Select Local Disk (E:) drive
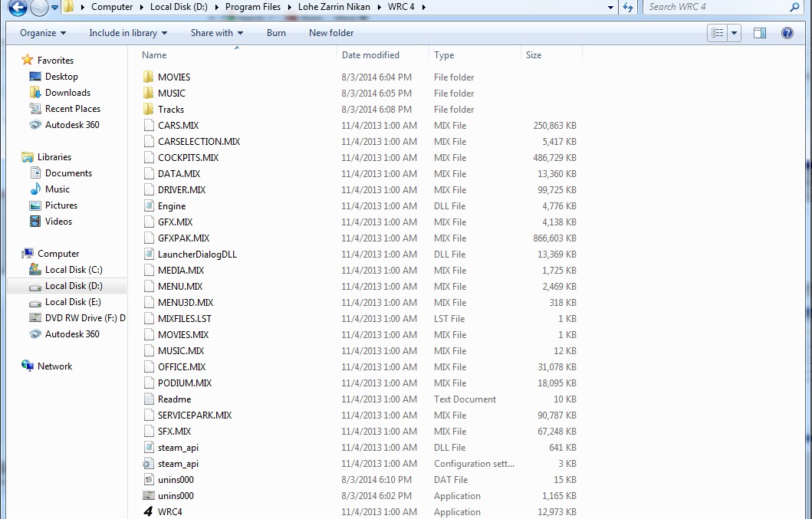The image size is (812, 519). pyautogui.click(x=73, y=301)
